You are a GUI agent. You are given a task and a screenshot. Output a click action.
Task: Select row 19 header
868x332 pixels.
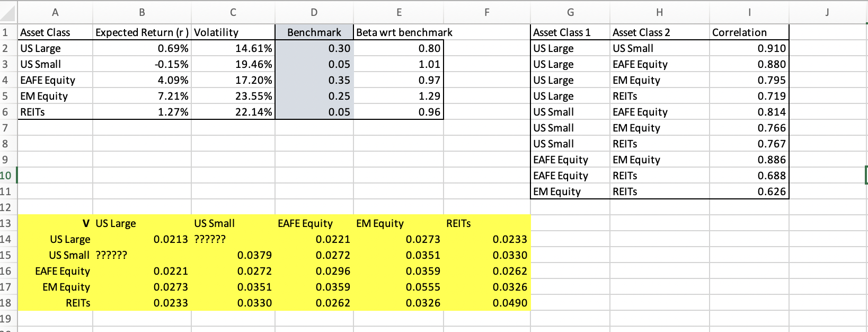8,319
